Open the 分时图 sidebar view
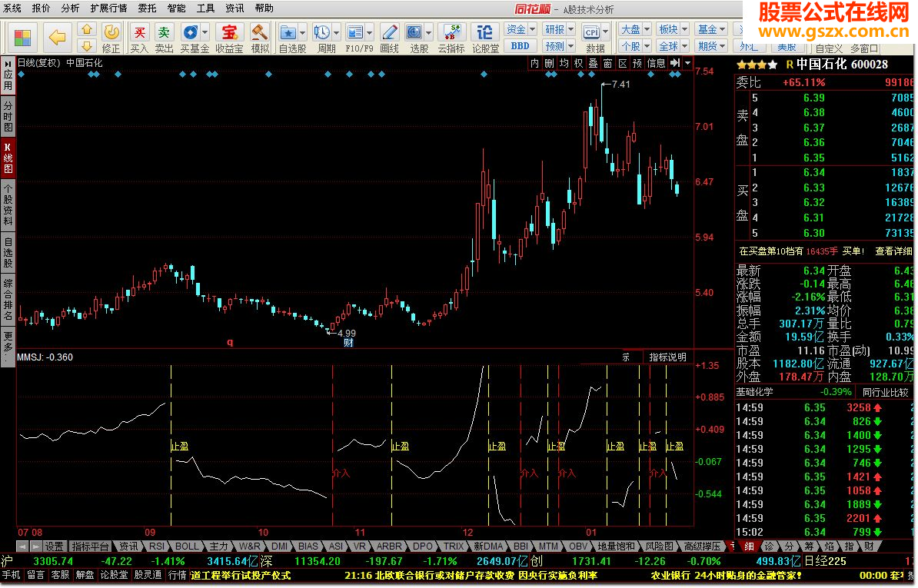Viewport: 918px width, 588px height. point(8,116)
